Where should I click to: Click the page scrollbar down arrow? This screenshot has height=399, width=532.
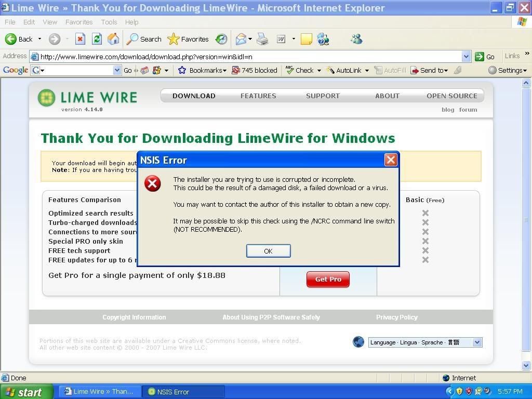click(x=526, y=365)
